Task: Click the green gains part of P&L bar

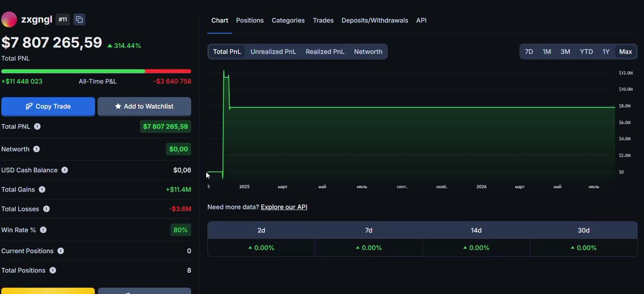Action: pos(73,71)
